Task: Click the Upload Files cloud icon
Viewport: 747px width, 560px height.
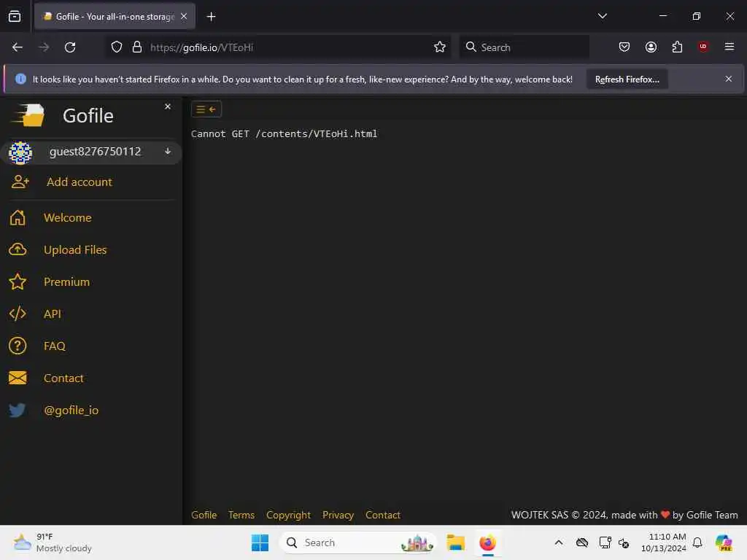Action: click(18, 249)
